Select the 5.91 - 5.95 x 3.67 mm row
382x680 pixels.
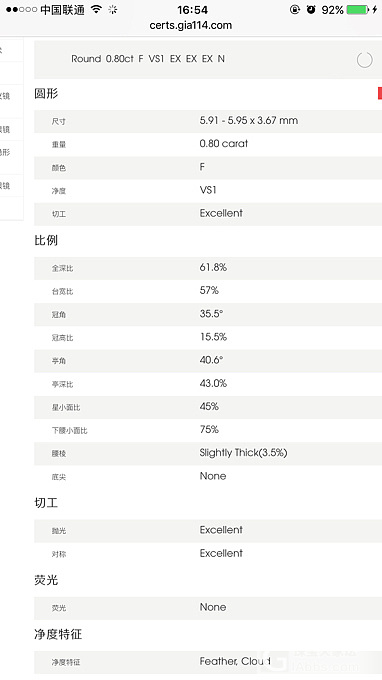208,121
